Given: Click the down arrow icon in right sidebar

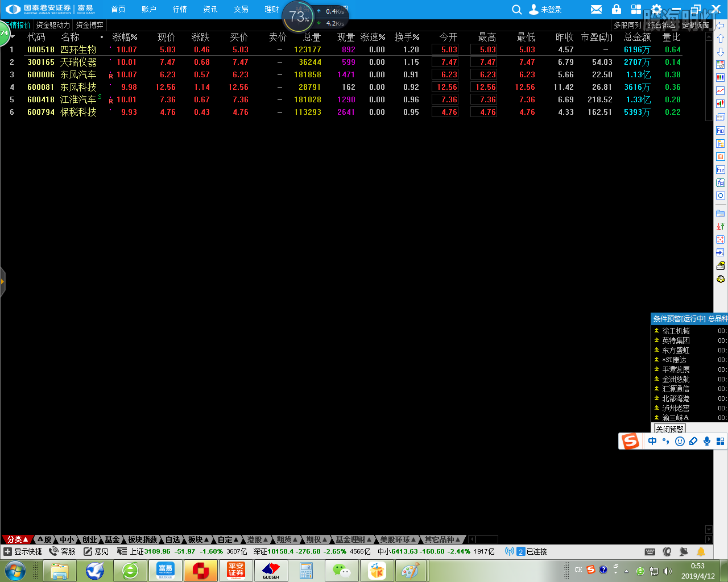Looking at the screenshot, I should point(721,52).
